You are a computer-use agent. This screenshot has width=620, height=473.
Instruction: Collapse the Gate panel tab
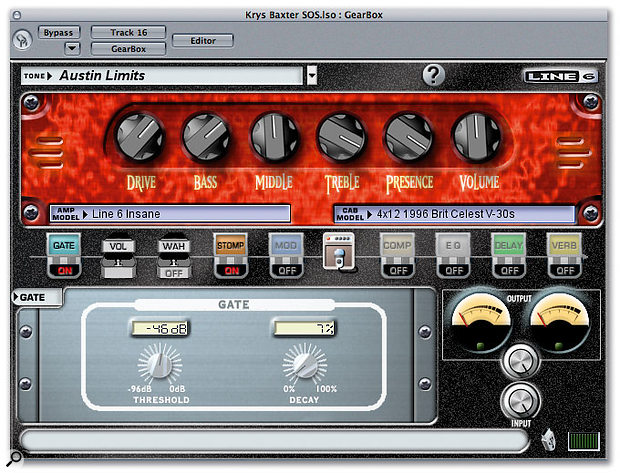click(36, 297)
